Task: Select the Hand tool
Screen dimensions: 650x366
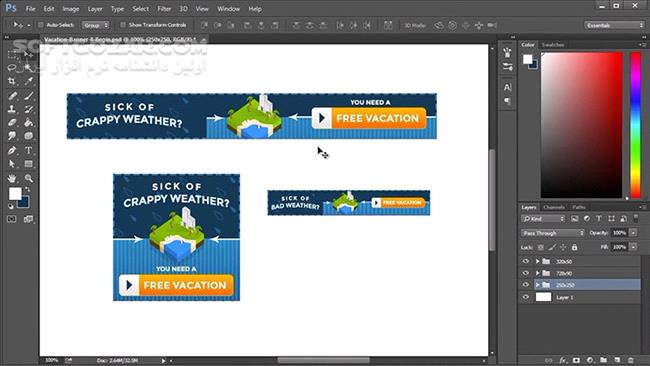Action: 12,178
